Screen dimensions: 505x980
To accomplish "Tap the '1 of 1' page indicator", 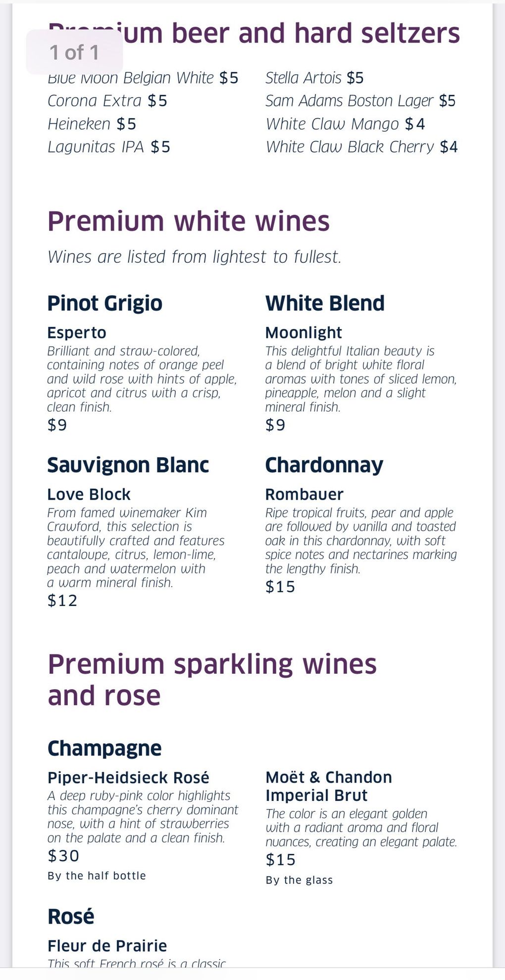I will point(74,52).
